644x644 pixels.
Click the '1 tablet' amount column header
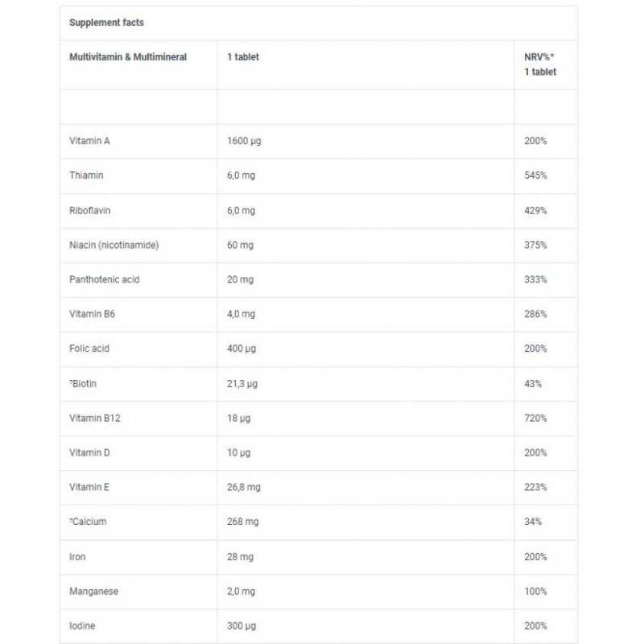243,57
